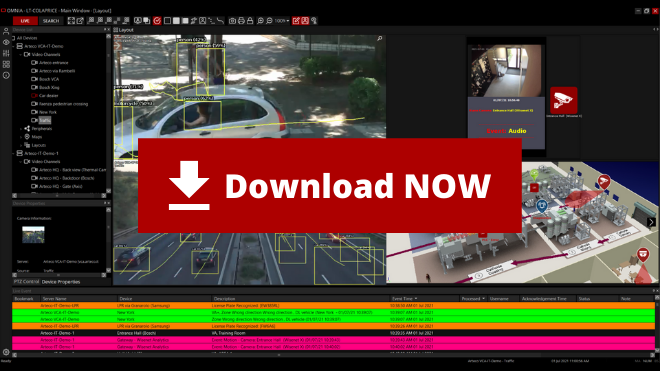Click the camera preview thumbnail in Device Properties
The image size is (660, 371).
point(33,235)
